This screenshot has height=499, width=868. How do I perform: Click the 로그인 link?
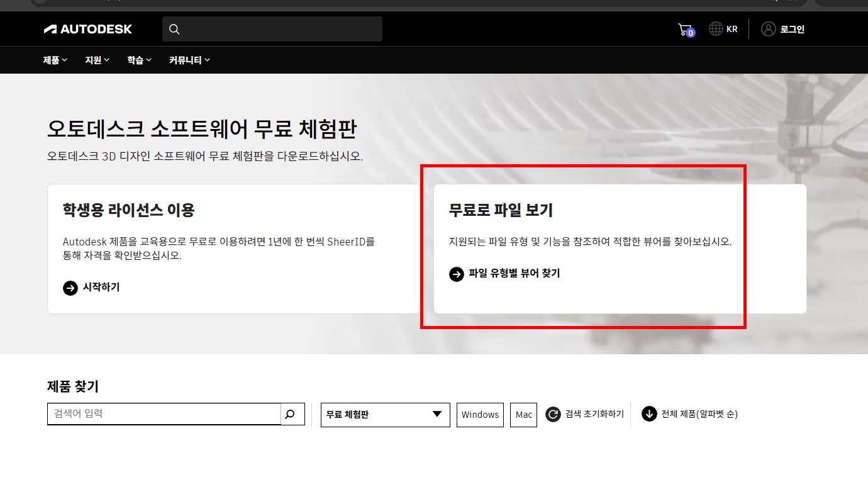click(x=791, y=28)
